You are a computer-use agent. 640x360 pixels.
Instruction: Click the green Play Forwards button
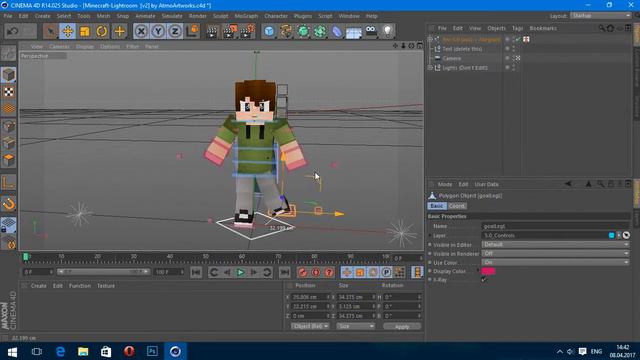(x=240, y=272)
